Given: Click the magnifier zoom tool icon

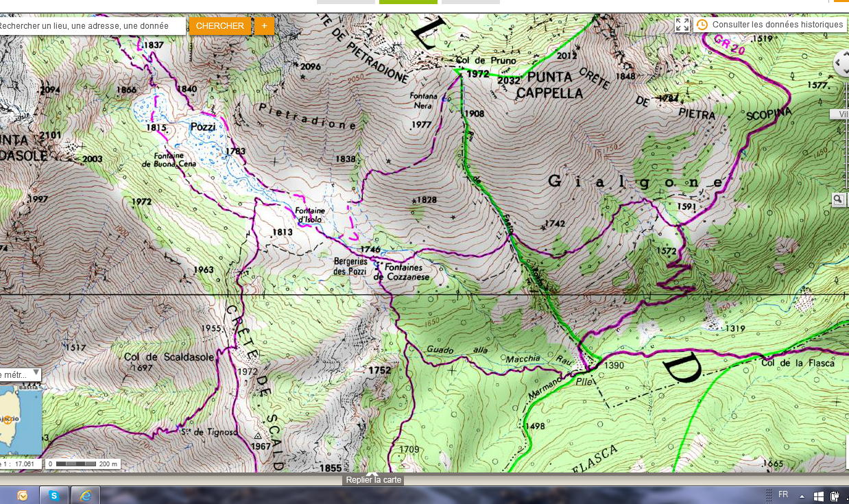Looking at the screenshot, I should (839, 200).
